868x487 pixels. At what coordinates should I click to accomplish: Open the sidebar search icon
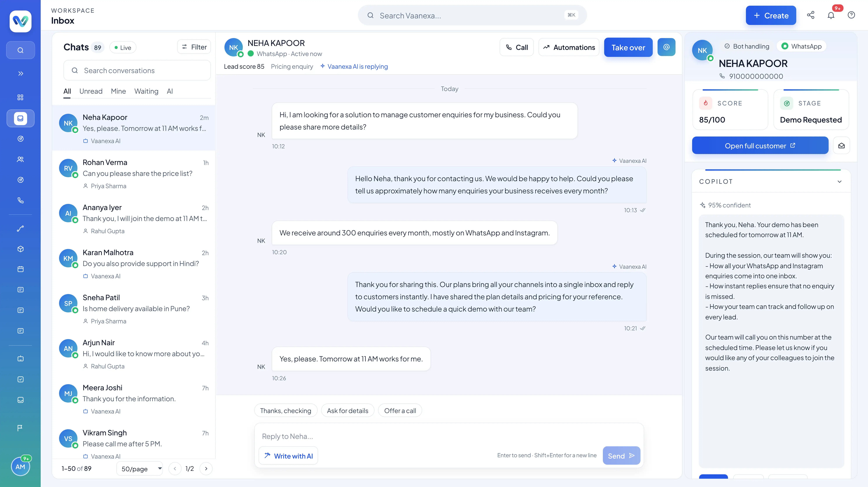click(x=21, y=50)
